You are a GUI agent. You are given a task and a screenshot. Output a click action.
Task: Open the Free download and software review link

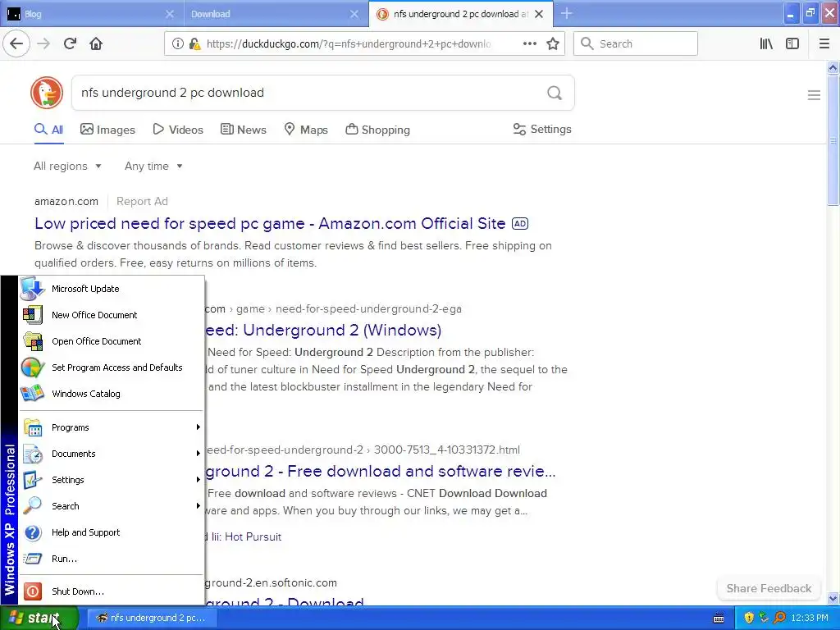[381, 471]
